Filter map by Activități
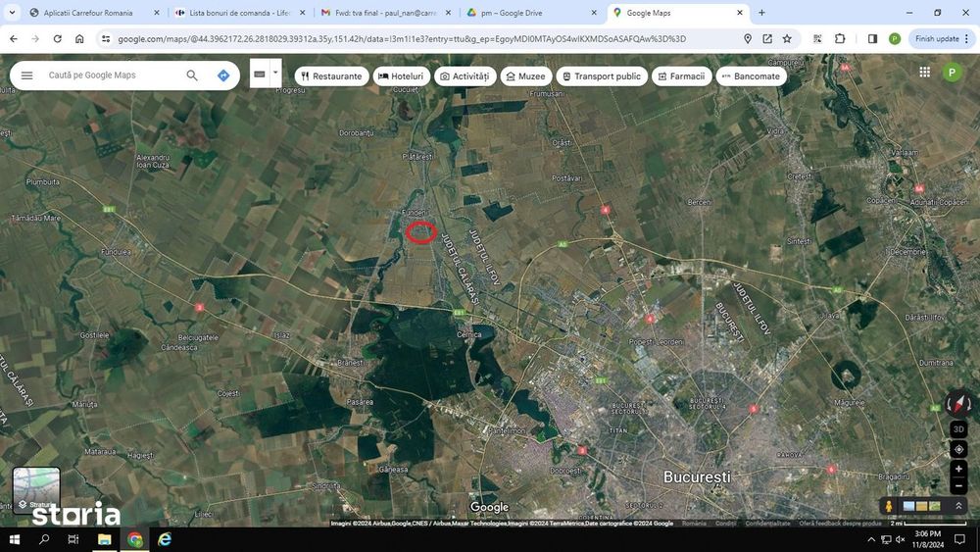The height and width of the screenshot is (552, 980). click(x=465, y=76)
